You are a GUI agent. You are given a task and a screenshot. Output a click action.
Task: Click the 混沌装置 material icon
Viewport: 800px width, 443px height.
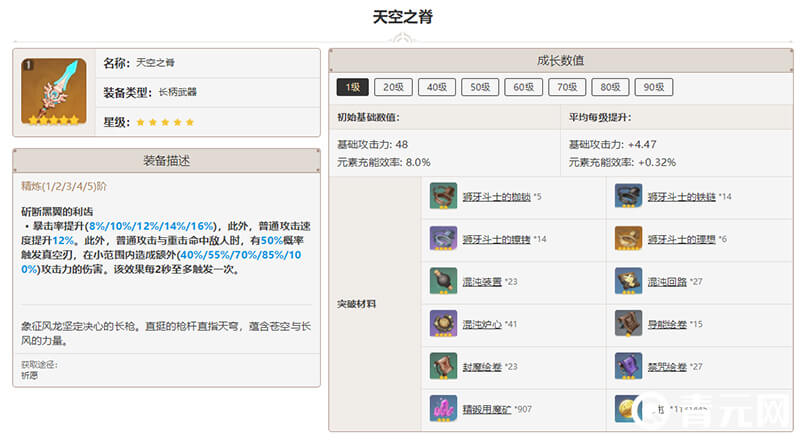point(443,281)
